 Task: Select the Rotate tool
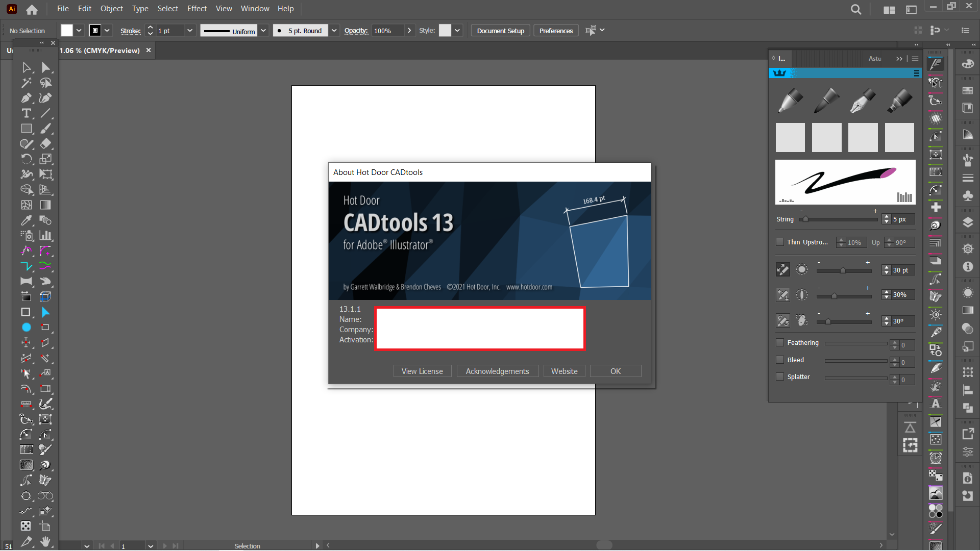pos(27,159)
